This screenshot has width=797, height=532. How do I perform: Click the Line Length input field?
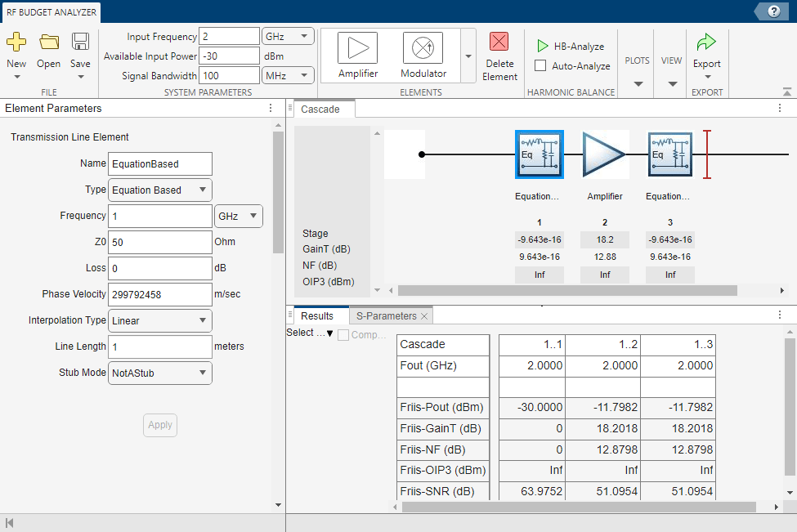point(159,346)
